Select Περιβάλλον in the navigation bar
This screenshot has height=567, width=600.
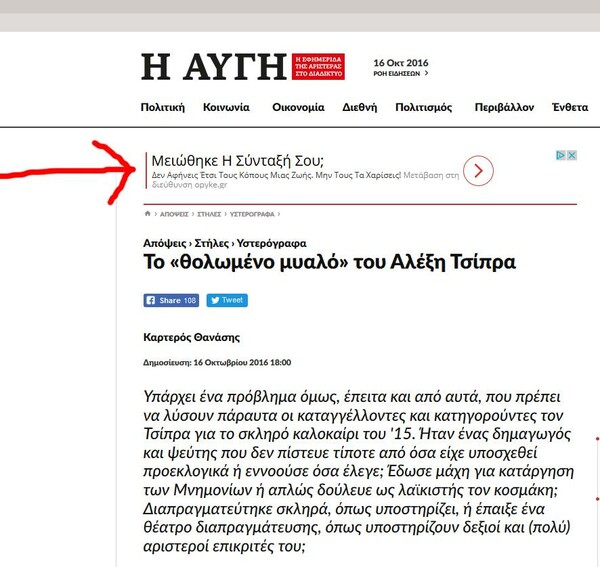pyautogui.click(x=506, y=107)
